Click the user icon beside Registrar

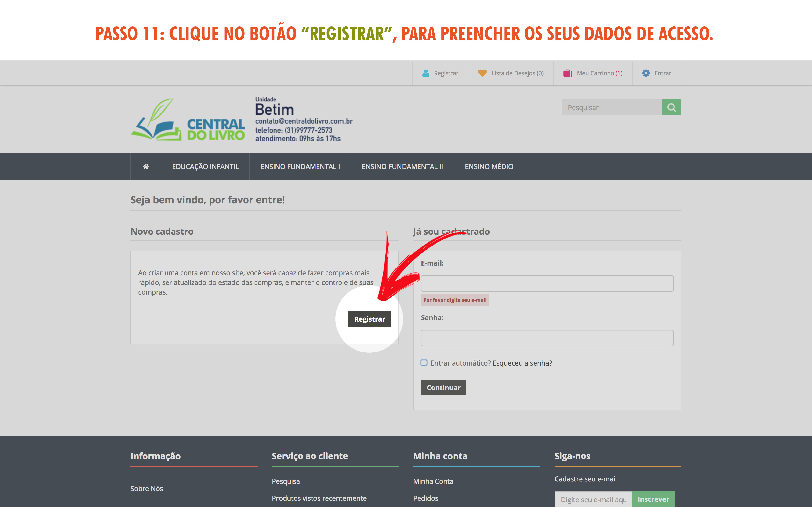click(x=426, y=73)
